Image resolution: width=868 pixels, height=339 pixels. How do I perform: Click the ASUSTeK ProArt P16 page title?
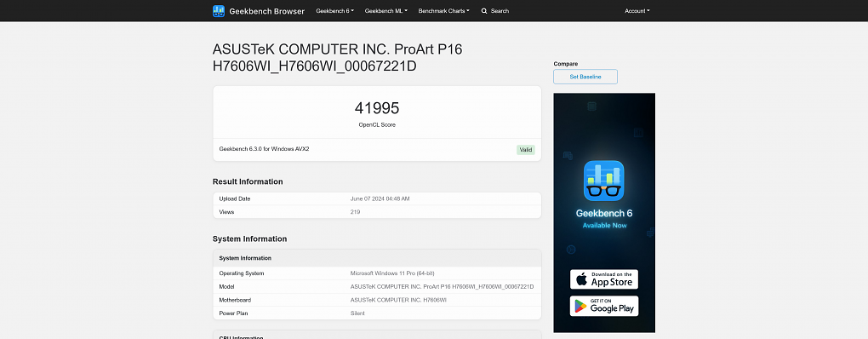point(337,58)
